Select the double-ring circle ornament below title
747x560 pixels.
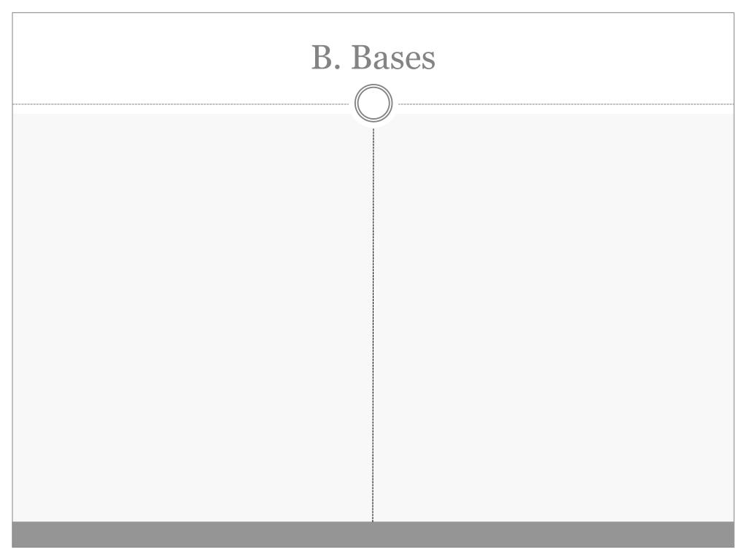373,103
